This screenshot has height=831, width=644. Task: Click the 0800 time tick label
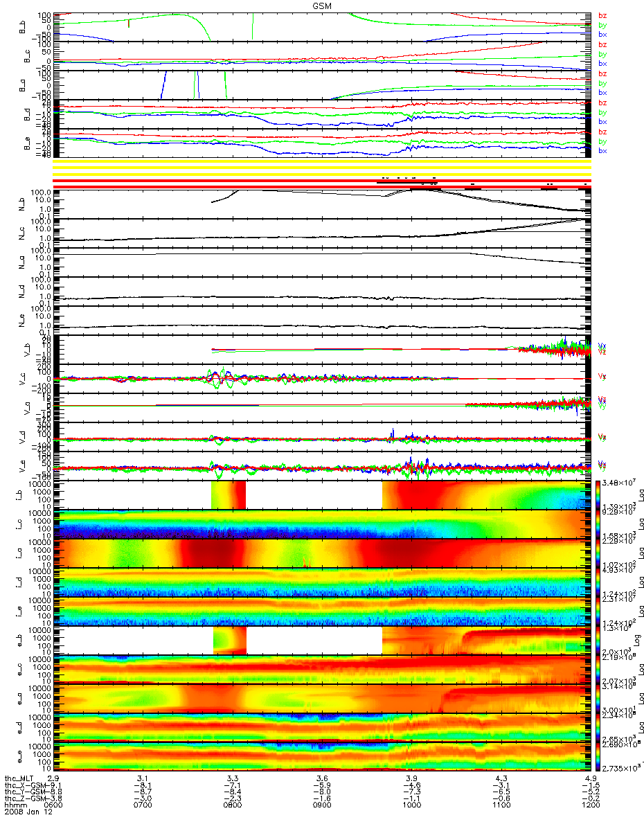pos(233,807)
